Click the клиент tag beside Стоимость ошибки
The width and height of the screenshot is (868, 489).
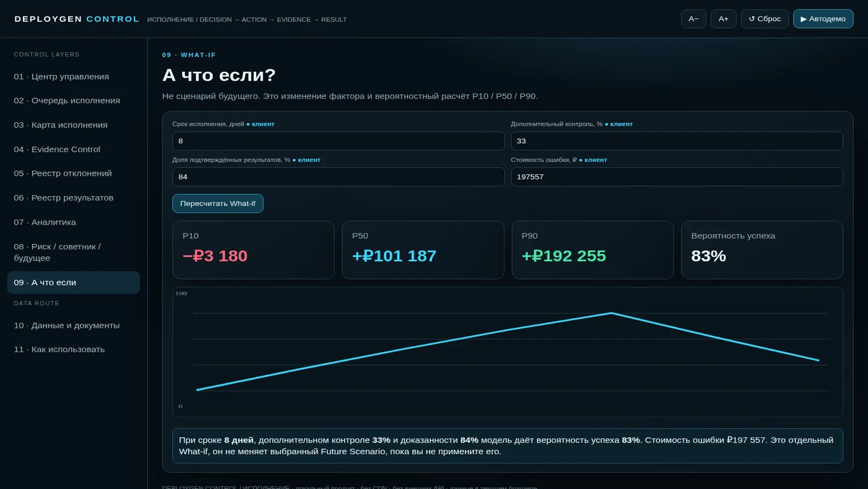point(593,160)
